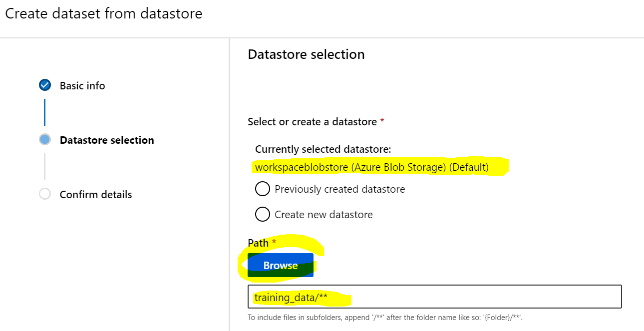Click the blue connector line below Basic info

[x=44, y=112]
